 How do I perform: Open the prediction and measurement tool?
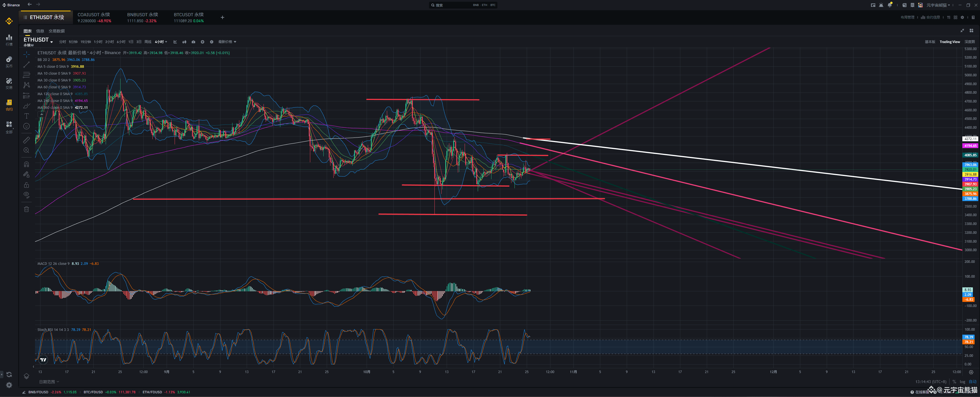(x=26, y=95)
